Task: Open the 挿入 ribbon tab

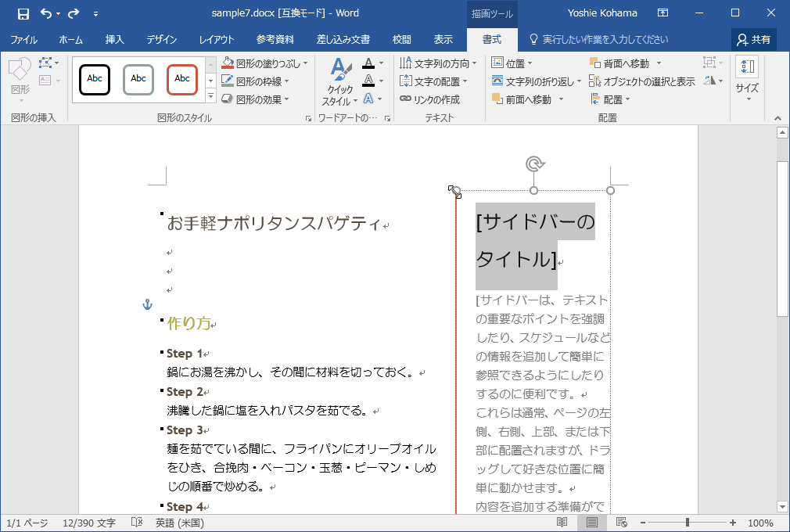Action: click(x=115, y=40)
